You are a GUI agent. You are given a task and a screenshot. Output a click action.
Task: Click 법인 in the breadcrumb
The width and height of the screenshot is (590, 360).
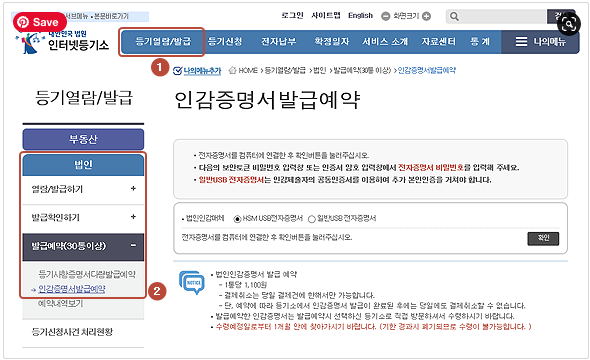(x=319, y=70)
